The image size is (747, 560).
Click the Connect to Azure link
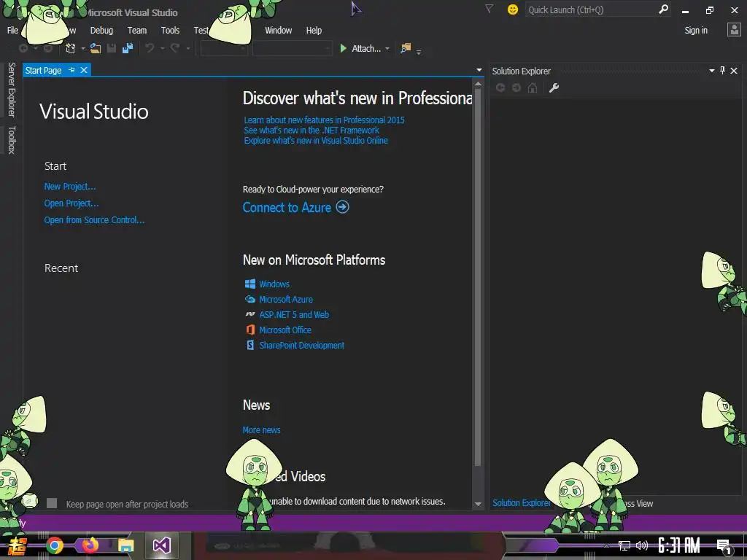287,207
